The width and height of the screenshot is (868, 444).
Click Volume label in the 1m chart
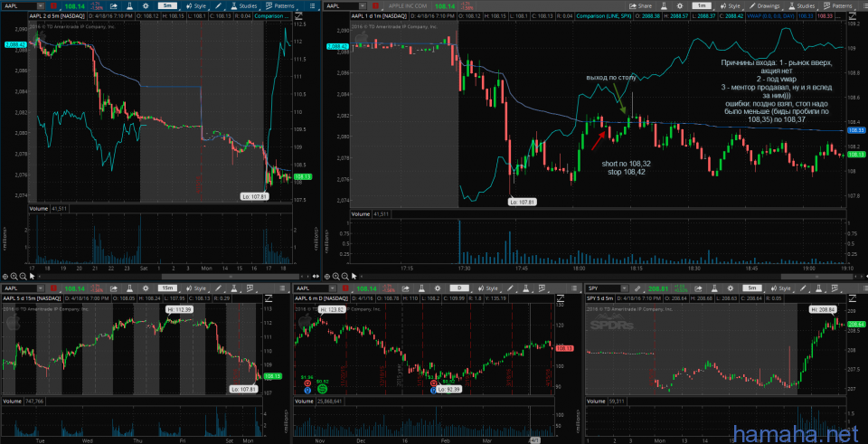(x=361, y=213)
